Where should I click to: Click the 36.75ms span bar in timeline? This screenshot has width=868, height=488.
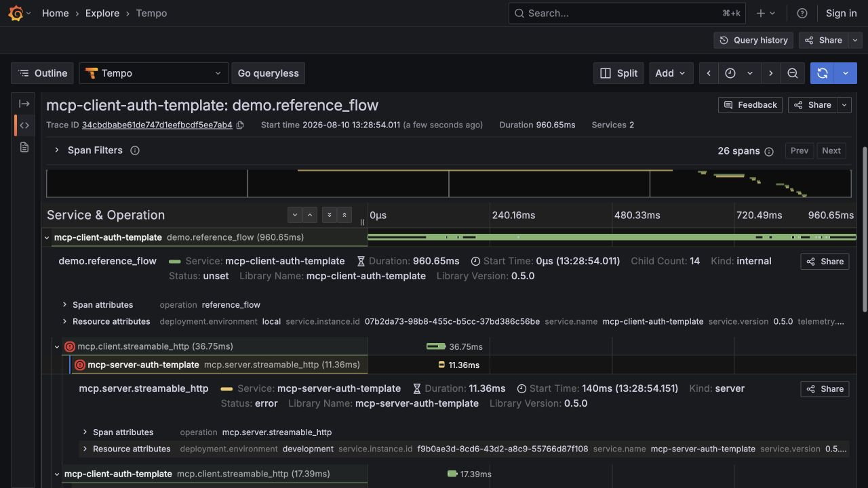click(x=436, y=346)
